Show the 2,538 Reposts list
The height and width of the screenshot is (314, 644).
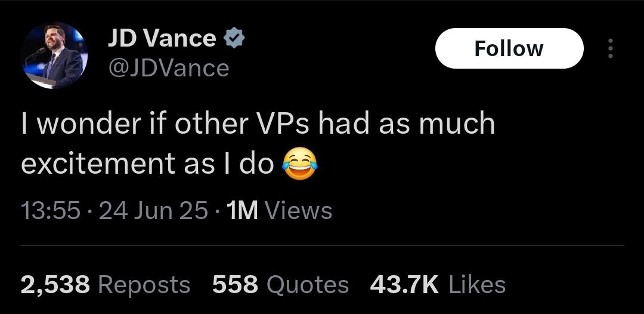[x=106, y=285]
